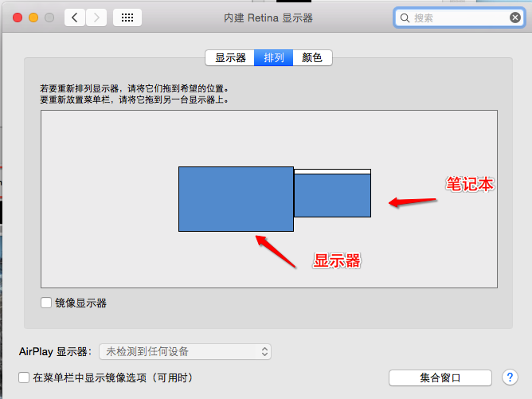Click the white menu bar strip
This screenshot has height=399, width=532.
[x=332, y=171]
